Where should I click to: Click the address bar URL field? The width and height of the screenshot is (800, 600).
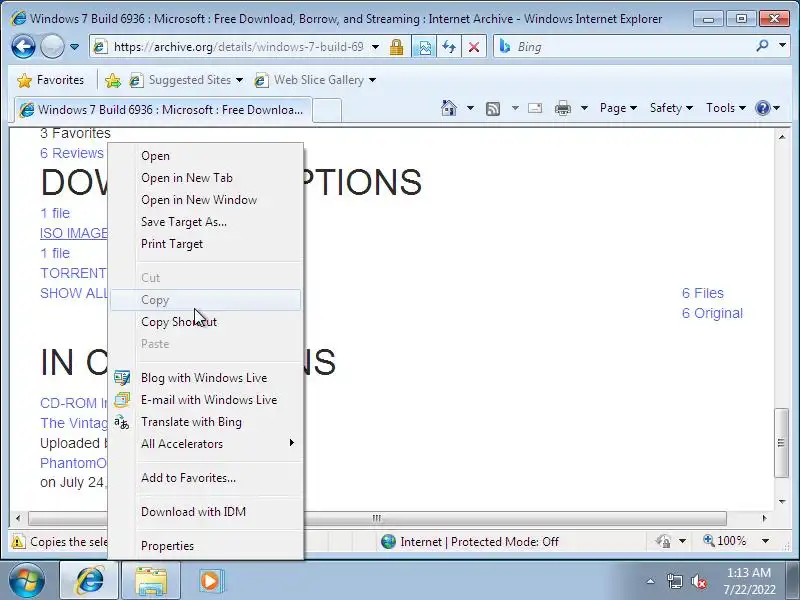tap(238, 47)
